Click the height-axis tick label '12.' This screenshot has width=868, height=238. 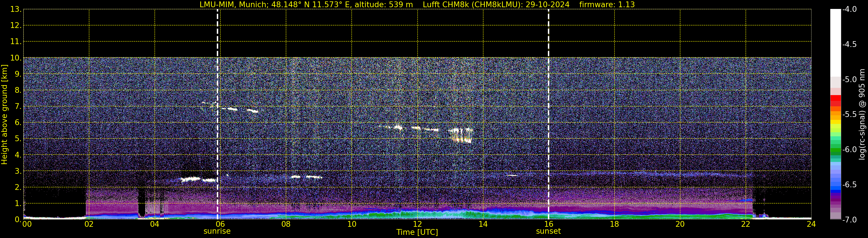[x=16, y=26]
